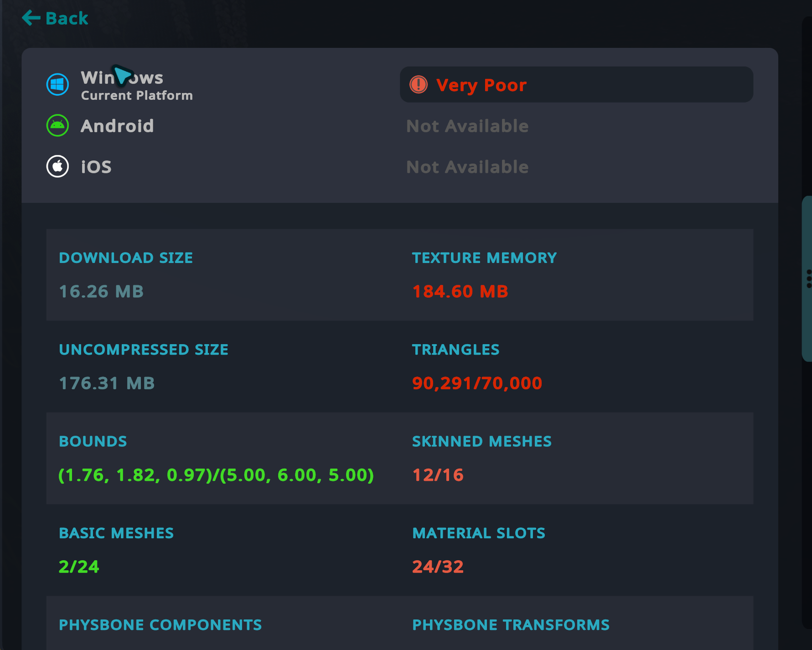This screenshot has height=650, width=812.
Task: Click the Windows logo icon
Action: coord(57,84)
